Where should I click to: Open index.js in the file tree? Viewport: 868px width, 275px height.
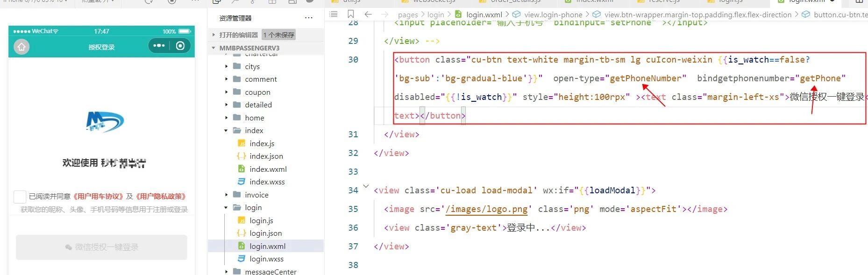(262, 143)
